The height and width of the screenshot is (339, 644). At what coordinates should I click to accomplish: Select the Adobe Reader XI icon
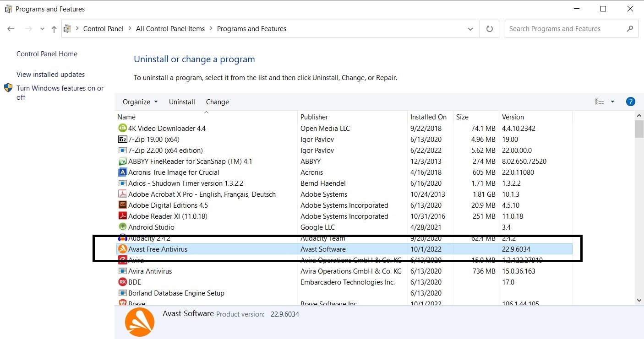122,216
